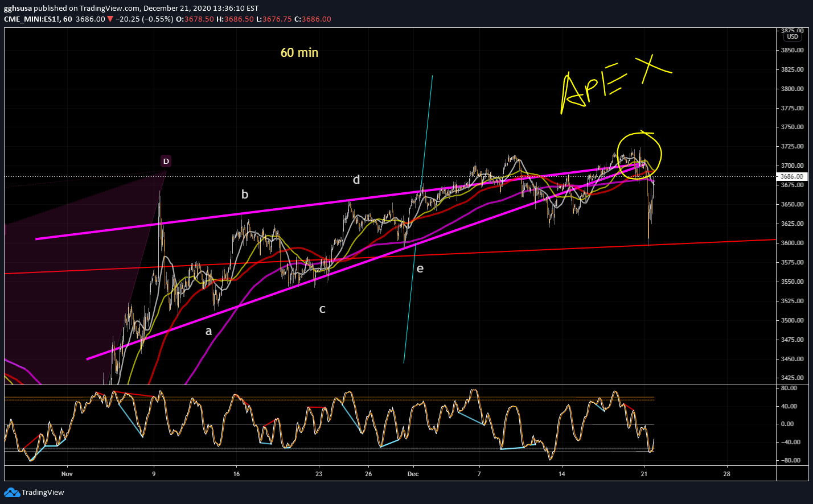This screenshot has width=813, height=504.
Task: Click the 'Nov' date label on time axis
Action: (x=67, y=474)
